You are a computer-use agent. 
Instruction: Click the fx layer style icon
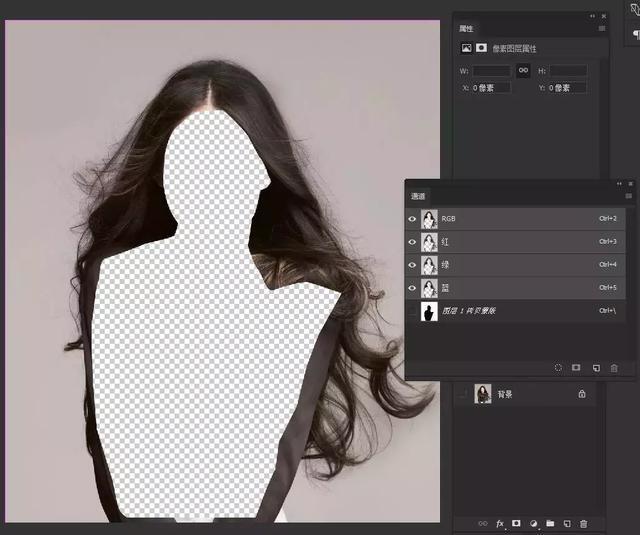coord(499,523)
